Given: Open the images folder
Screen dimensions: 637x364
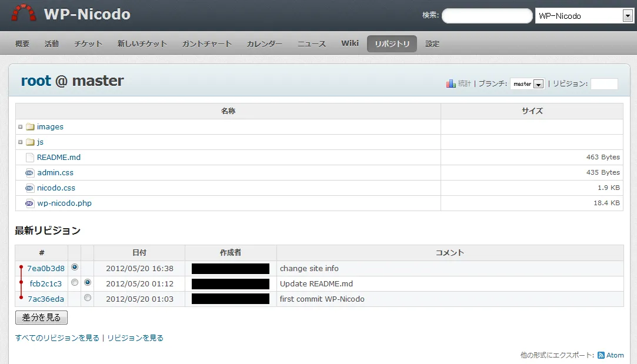Looking at the screenshot, I should pos(50,126).
